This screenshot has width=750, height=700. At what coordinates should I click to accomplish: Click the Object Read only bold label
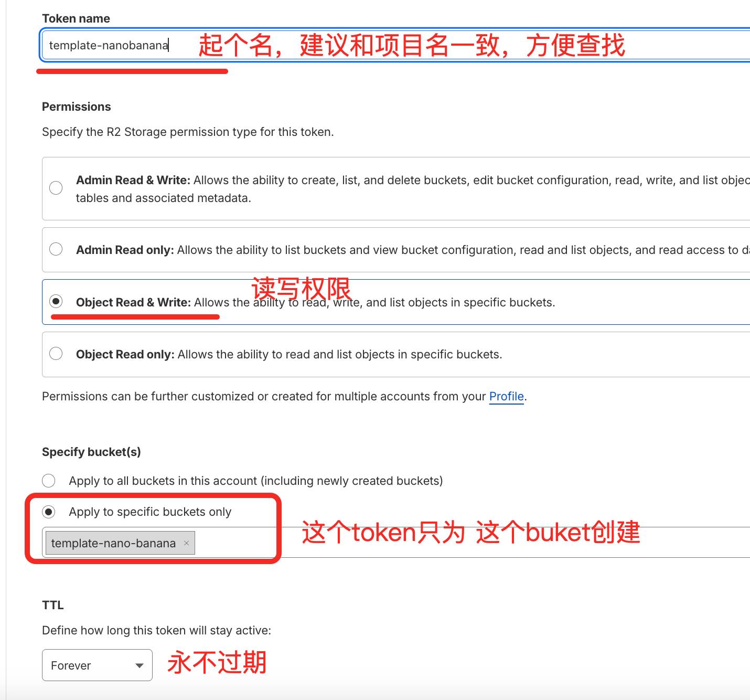coord(125,354)
